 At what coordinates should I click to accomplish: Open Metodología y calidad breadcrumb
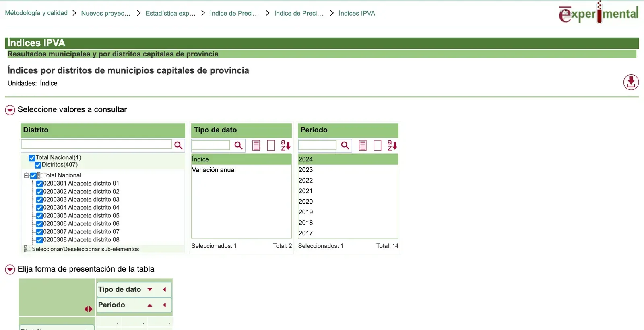coord(36,13)
